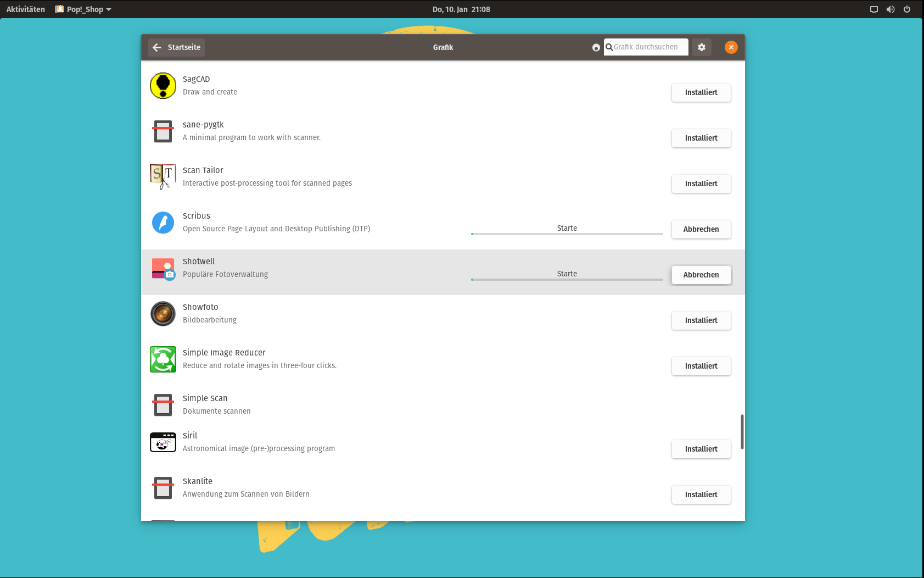Click the Showfoto lens icon

pos(163,314)
